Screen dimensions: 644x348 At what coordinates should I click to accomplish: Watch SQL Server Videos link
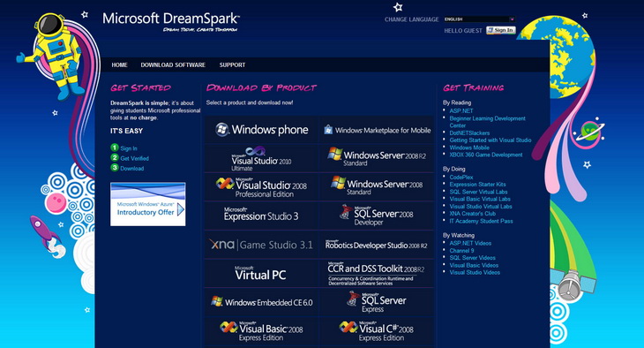coord(472,258)
